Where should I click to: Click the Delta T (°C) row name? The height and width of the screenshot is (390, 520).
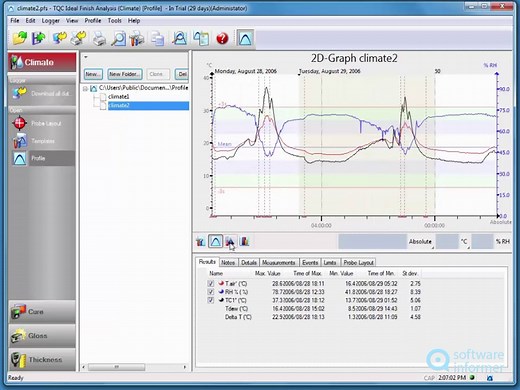[238, 317]
